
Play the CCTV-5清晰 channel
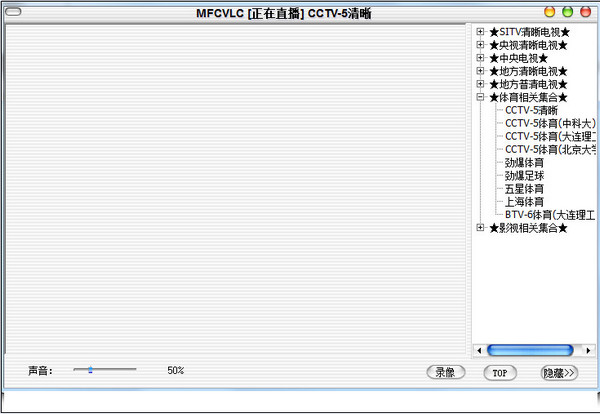531,110
